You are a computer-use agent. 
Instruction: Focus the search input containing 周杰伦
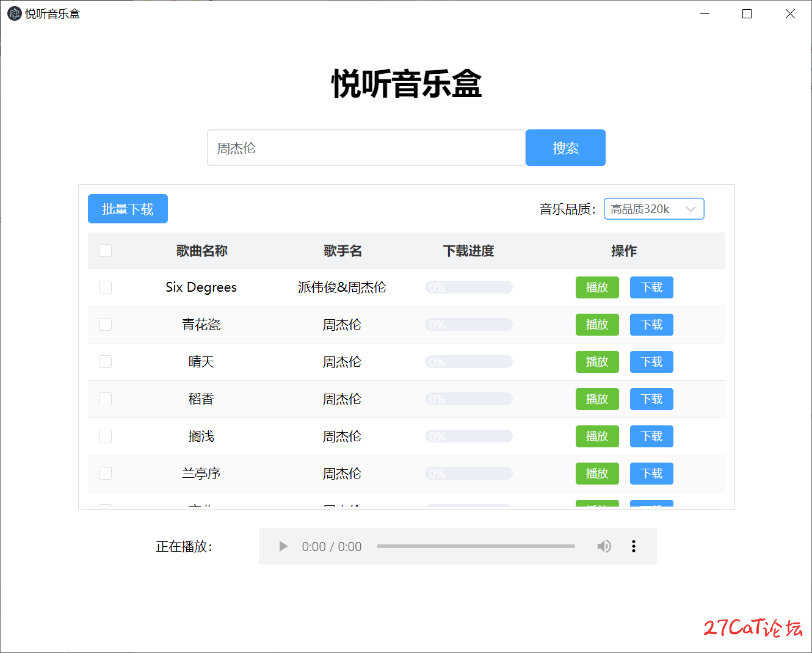(366, 148)
